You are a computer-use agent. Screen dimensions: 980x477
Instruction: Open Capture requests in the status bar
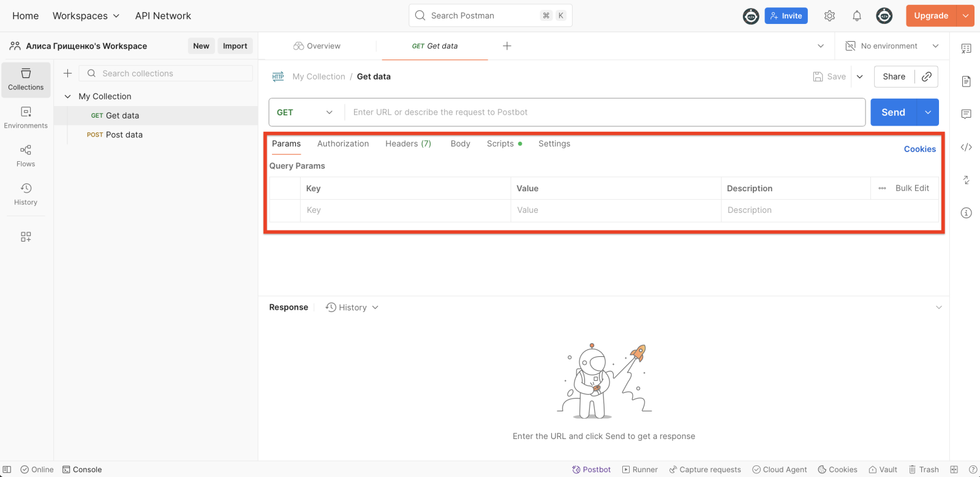[705, 470]
